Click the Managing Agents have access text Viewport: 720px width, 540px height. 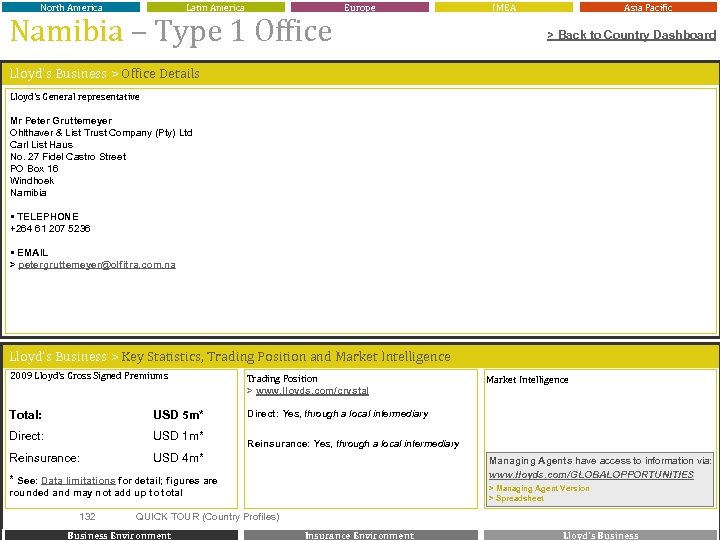point(600,461)
